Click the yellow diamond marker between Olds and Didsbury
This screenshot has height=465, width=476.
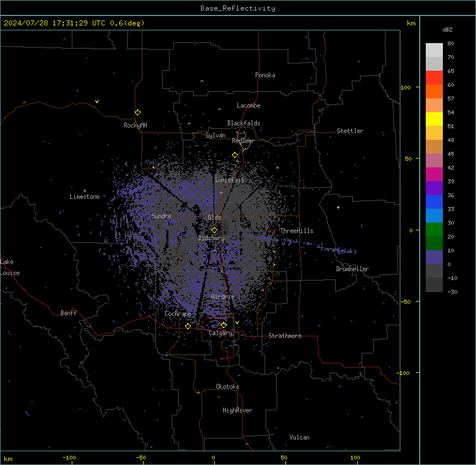coord(214,230)
